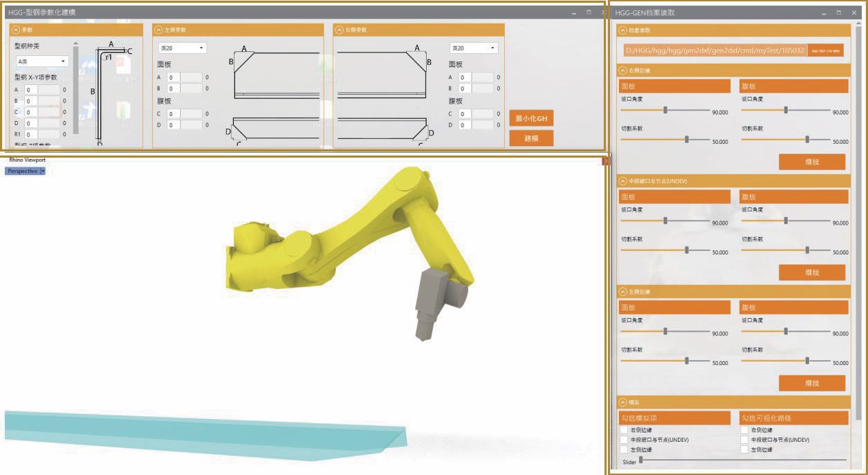Viewport: 868px width, 475px height.
Task: Click the Rhino Viewport tab label
Action: click(27, 160)
